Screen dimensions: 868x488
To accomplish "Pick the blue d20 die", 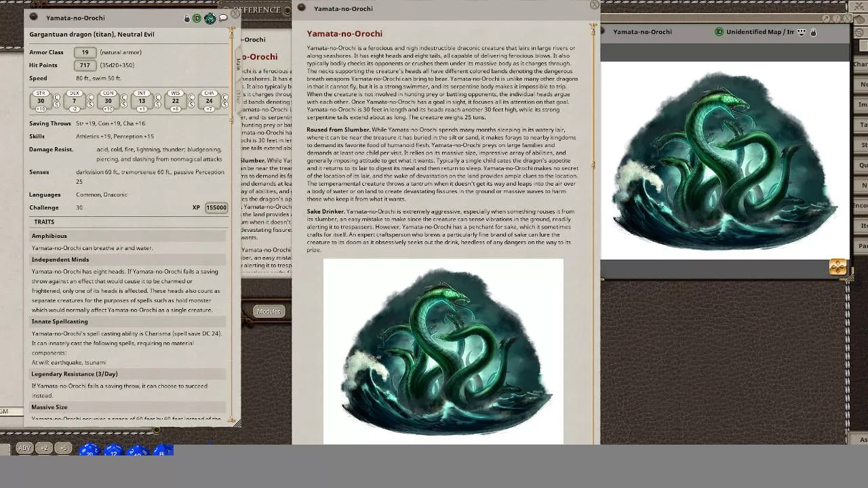I will (90, 450).
